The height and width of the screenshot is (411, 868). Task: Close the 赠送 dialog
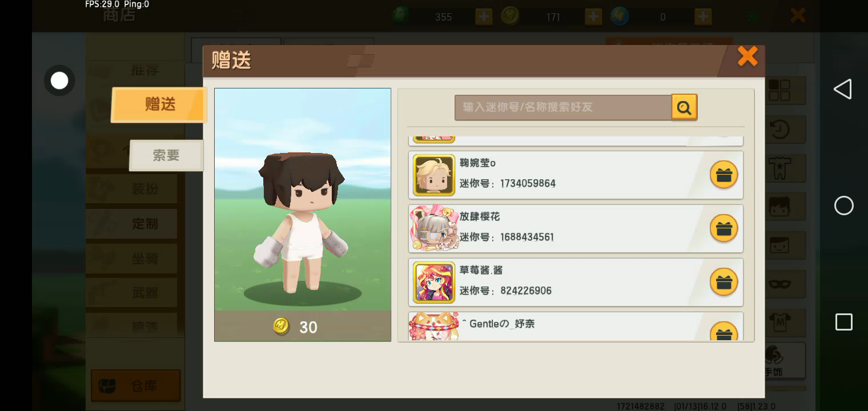[x=748, y=57]
